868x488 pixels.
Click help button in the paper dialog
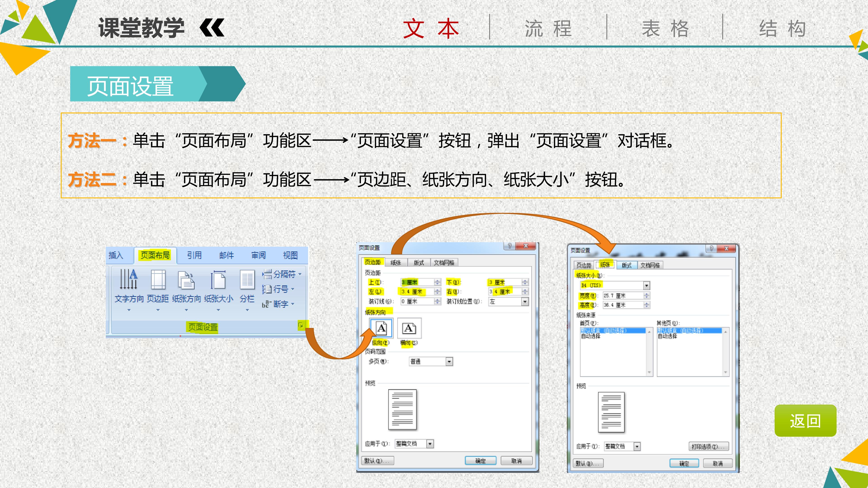tap(711, 249)
